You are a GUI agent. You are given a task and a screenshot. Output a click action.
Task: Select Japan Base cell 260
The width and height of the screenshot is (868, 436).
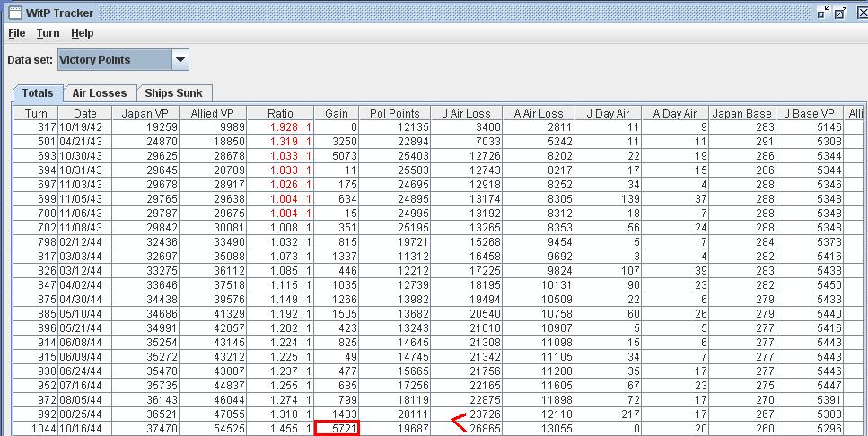(741, 428)
